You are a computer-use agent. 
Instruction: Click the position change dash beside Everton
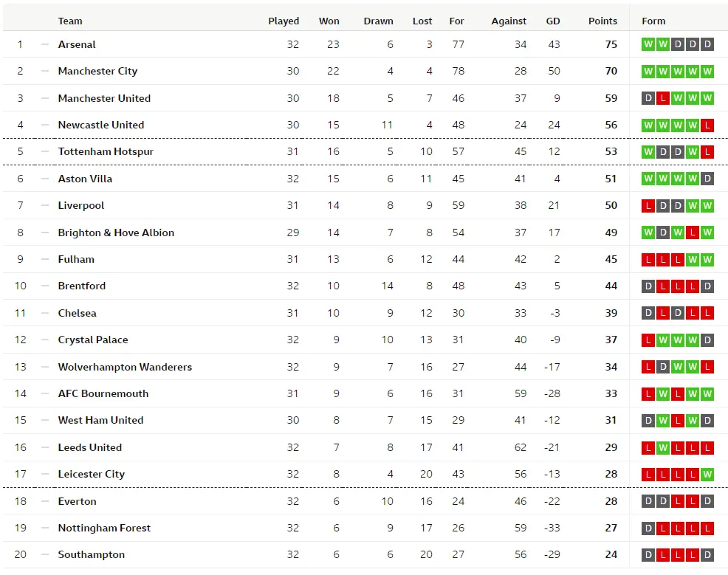point(45,501)
